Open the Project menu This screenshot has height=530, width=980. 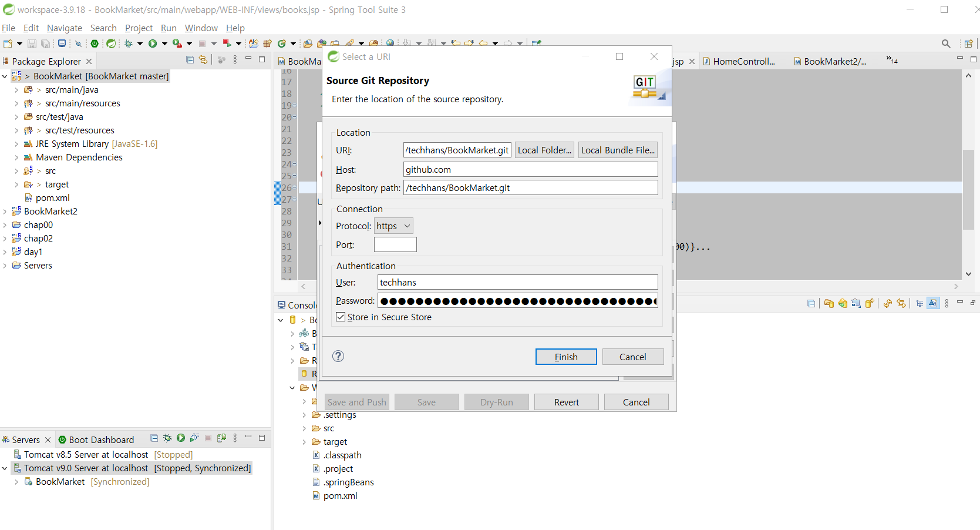(139, 28)
